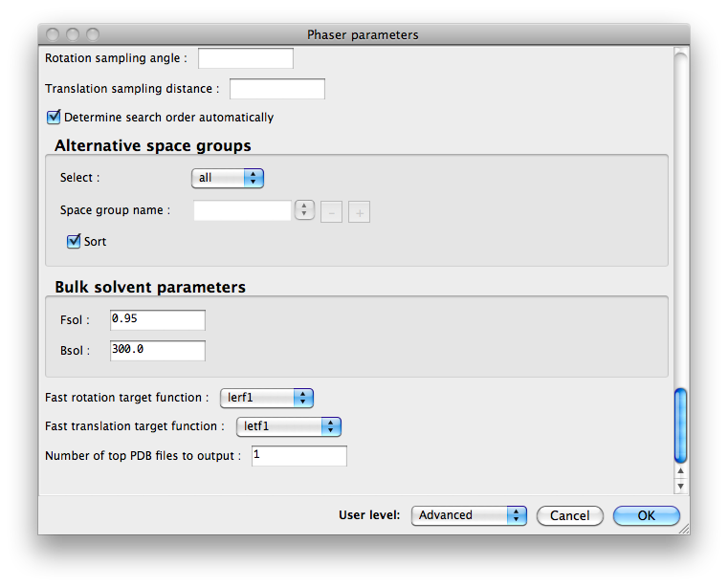Click the scrollbar up arrow at bottom
The width and height of the screenshot is (728, 587).
click(680, 471)
